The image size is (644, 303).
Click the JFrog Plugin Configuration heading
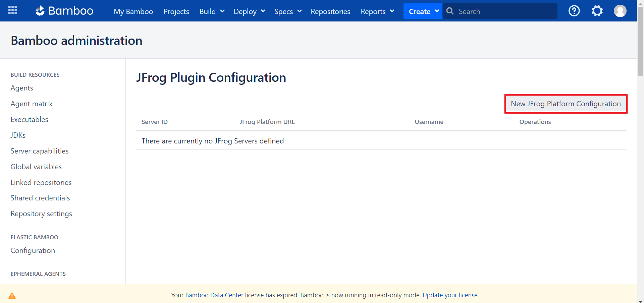[211, 77]
